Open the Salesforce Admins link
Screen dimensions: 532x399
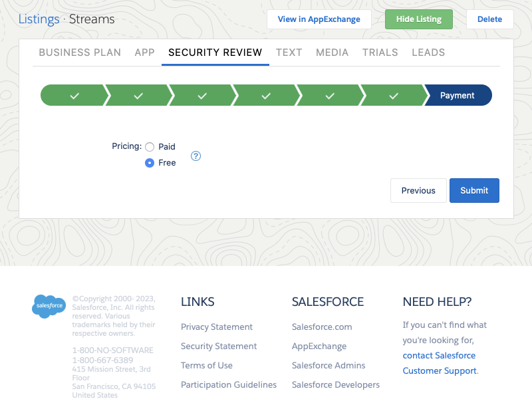[329, 365]
